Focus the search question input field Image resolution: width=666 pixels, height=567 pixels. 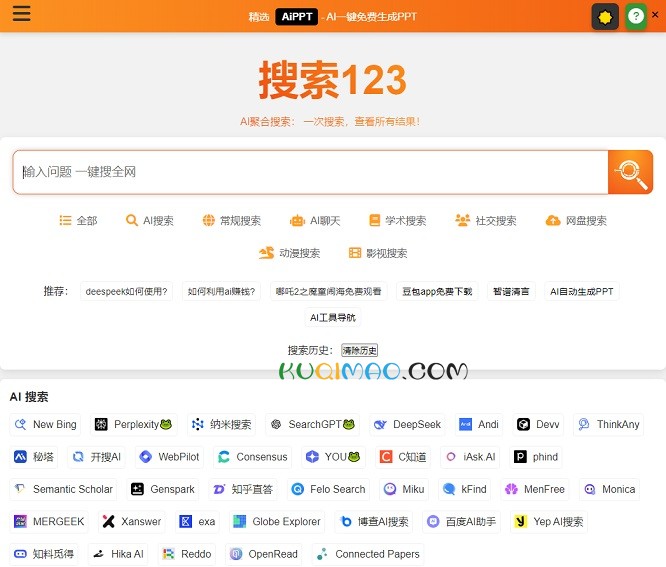click(310, 172)
